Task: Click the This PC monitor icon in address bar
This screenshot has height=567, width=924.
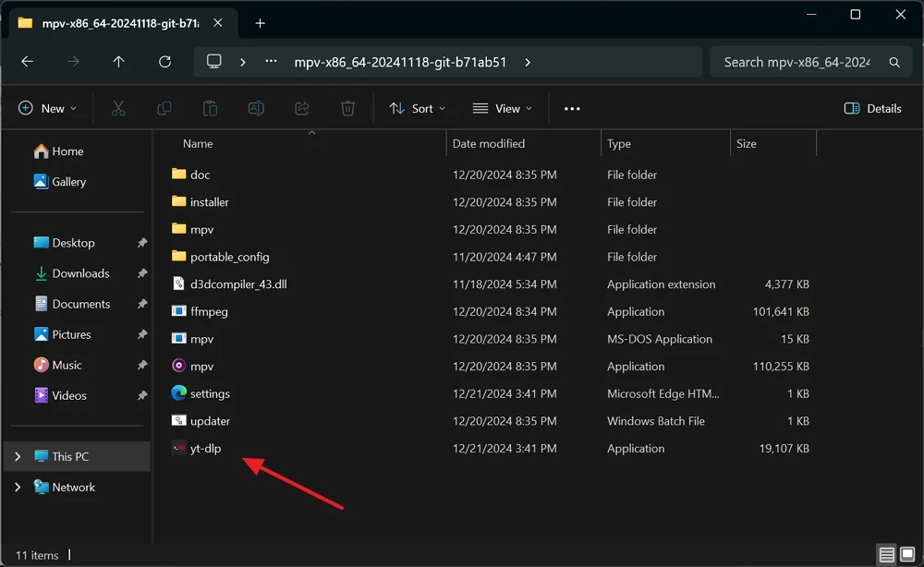Action: [x=214, y=62]
